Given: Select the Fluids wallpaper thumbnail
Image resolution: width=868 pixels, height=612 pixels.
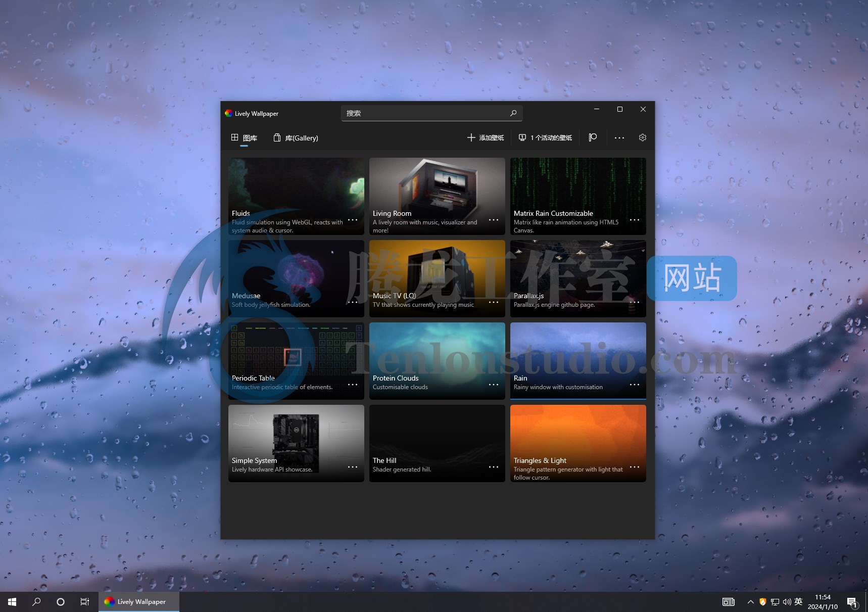Looking at the screenshot, I should click(x=296, y=196).
